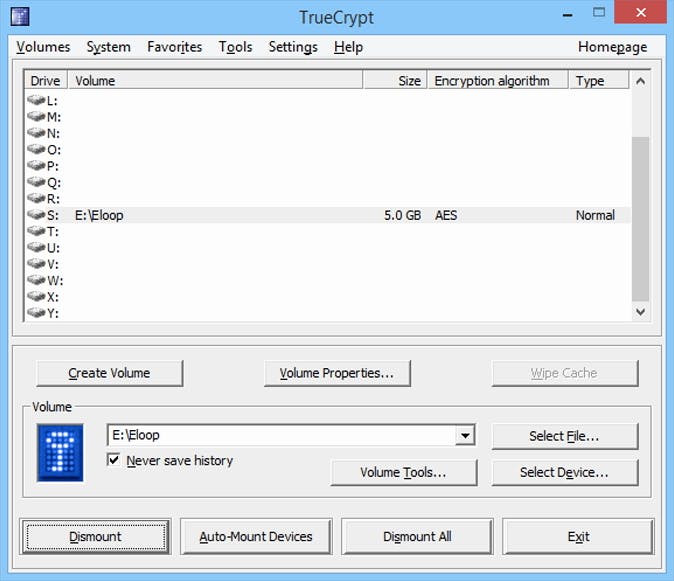Select the X: drive icon
Screen dimensions: 674x581
(36, 296)
